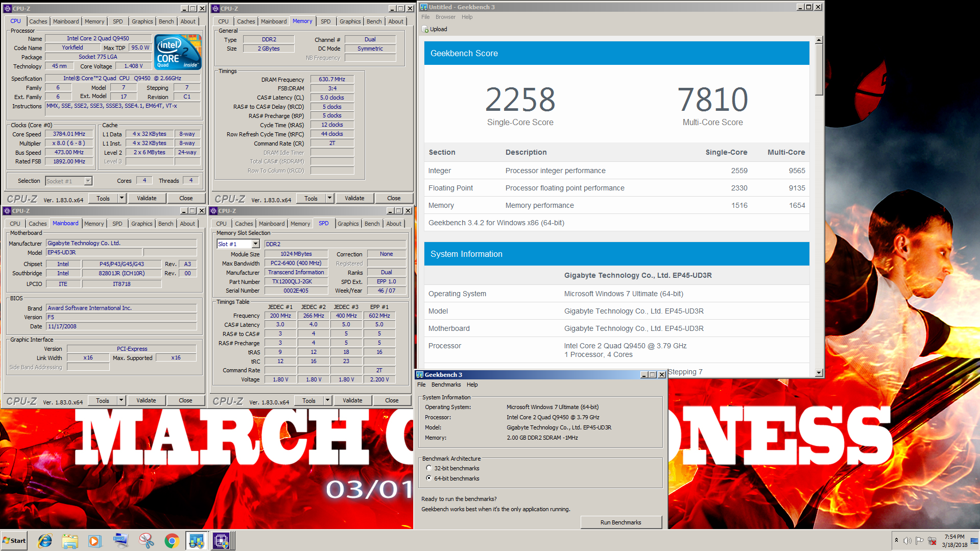Click app icon of SPD tab CPU-Z window

213,211
